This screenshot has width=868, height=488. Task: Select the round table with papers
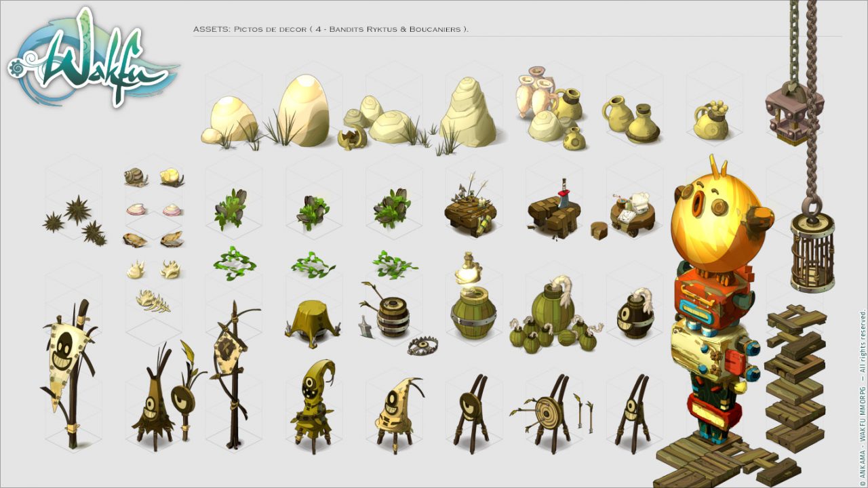pos(631,213)
